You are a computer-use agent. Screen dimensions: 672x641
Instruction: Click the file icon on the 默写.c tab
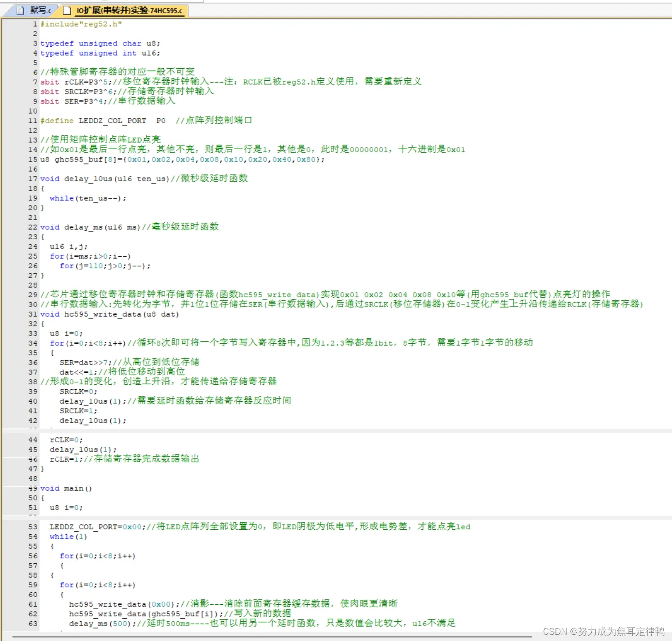[x=21, y=10]
